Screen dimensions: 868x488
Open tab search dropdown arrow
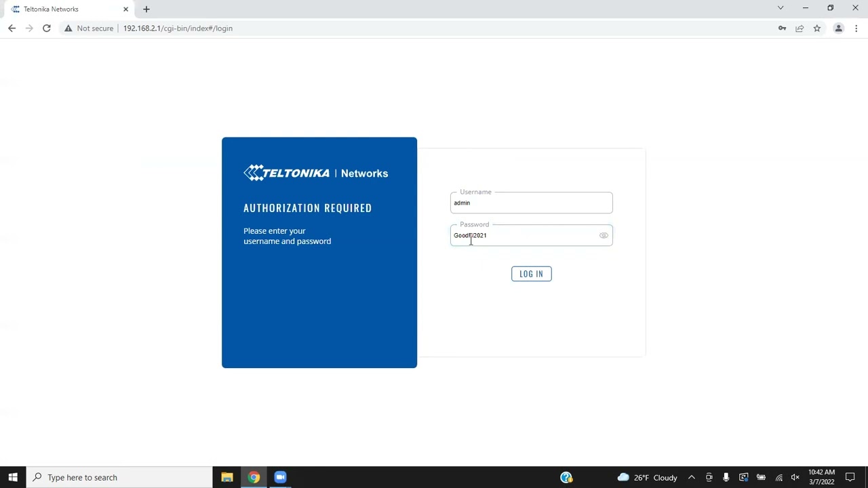click(x=781, y=8)
